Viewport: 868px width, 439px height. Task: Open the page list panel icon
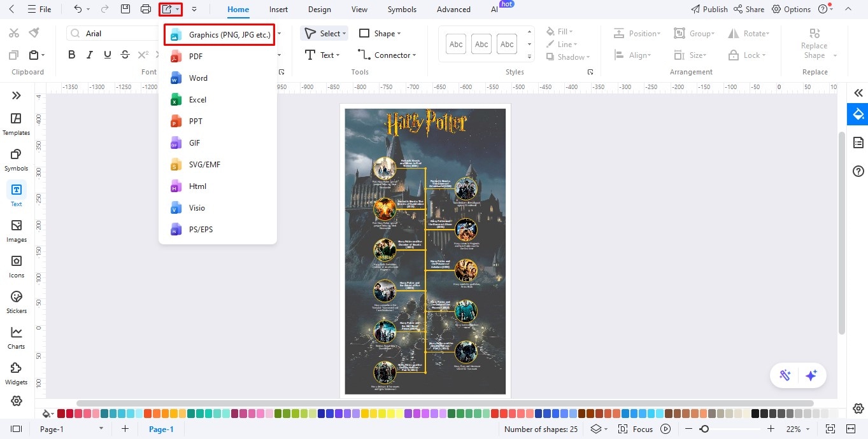16,429
